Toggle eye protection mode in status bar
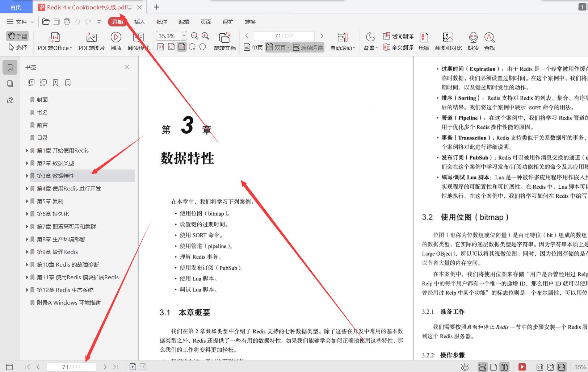588x372 pixels. pos(465,367)
